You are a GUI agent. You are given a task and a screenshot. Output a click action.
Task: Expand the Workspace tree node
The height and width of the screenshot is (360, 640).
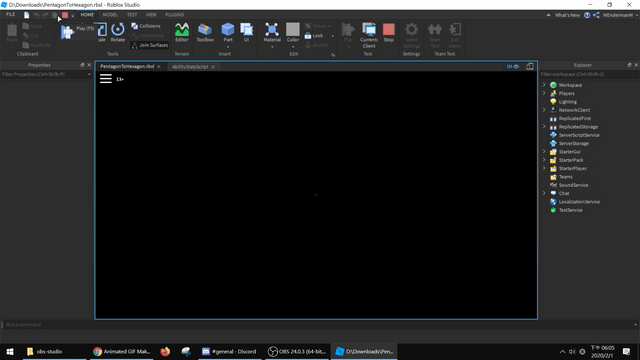pos(544,85)
